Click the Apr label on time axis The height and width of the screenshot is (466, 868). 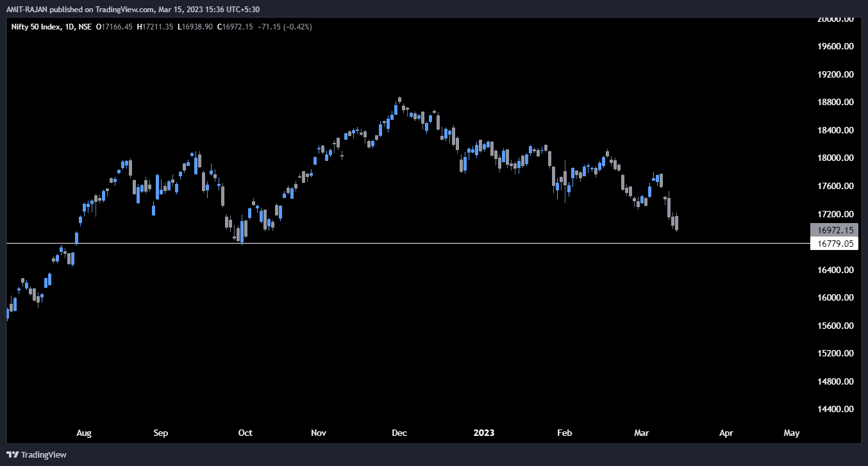click(x=726, y=433)
